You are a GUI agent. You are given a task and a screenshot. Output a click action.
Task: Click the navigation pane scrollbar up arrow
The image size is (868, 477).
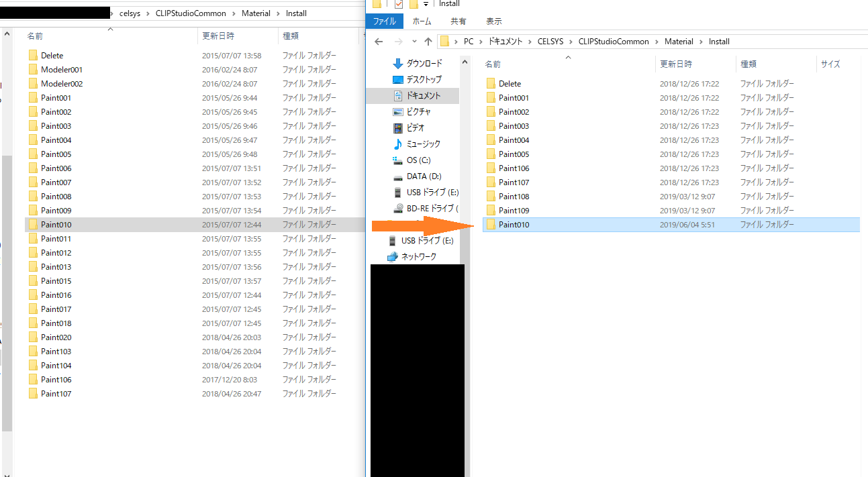(465, 62)
